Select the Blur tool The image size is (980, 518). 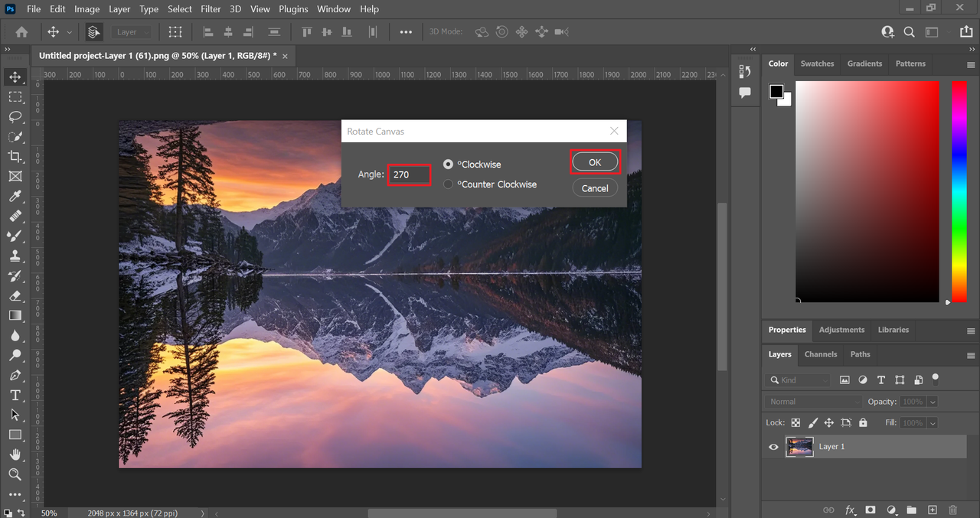pyautogui.click(x=15, y=335)
